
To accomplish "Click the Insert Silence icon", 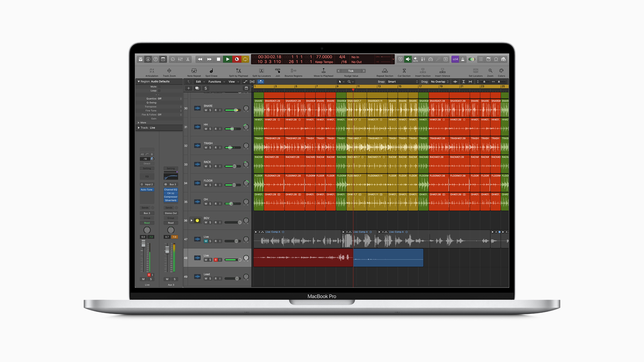I will pyautogui.click(x=442, y=71).
